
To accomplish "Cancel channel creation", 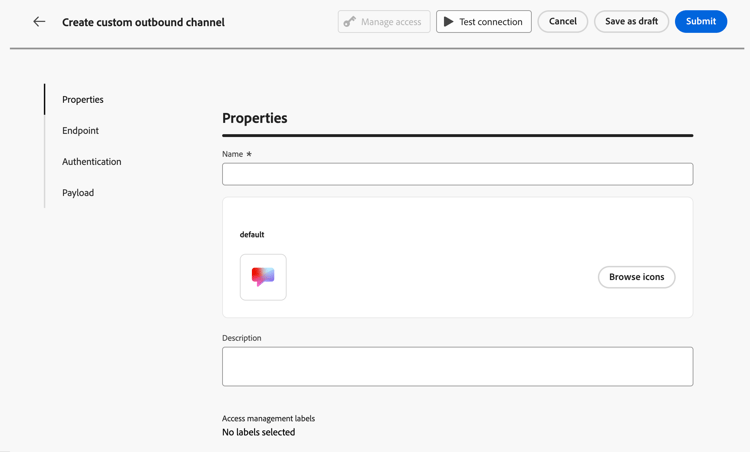I will pyautogui.click(x=562, y=22).
